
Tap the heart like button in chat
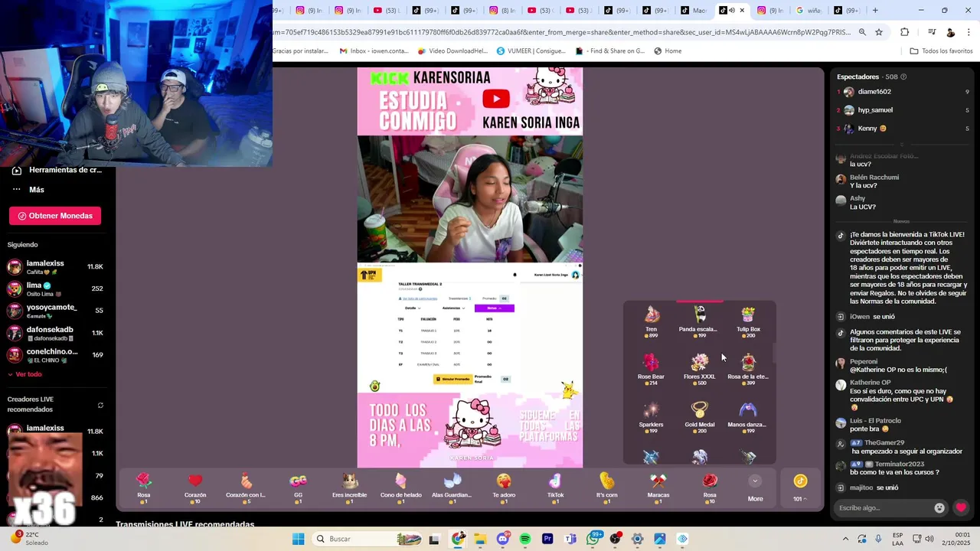click(x=961, y=507)
